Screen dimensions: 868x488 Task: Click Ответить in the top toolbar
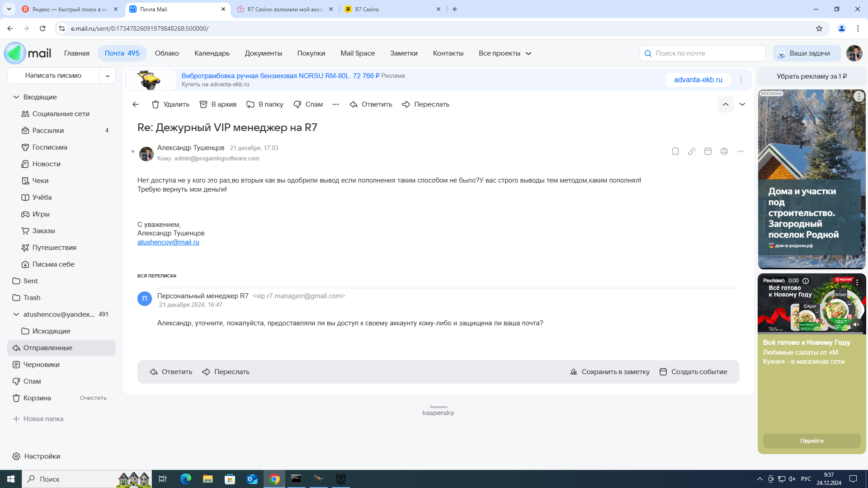click(x=371, y=104)
